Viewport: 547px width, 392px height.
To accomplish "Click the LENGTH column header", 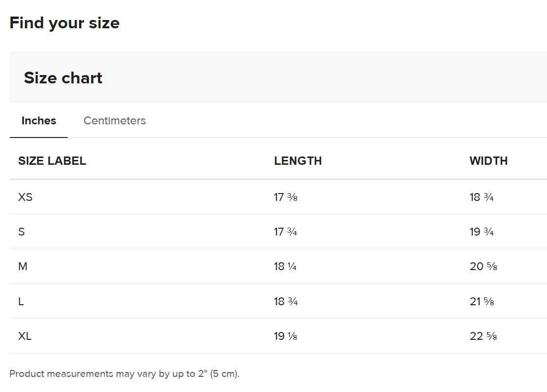I will tap(298, 161).
